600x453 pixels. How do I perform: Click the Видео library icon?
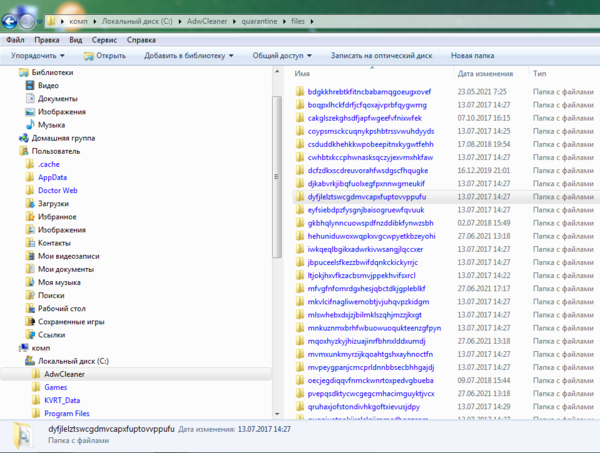tap(30, 85)
